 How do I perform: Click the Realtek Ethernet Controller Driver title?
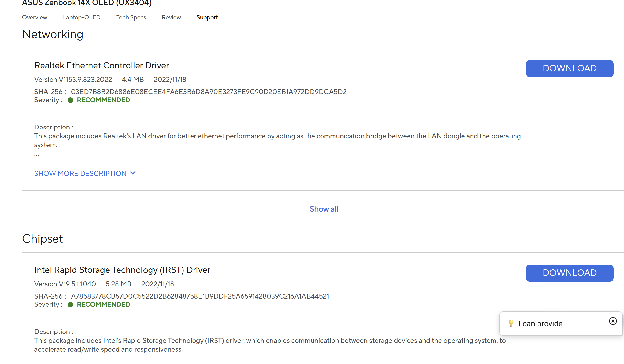pyautogui.click(x=102, y=65)
